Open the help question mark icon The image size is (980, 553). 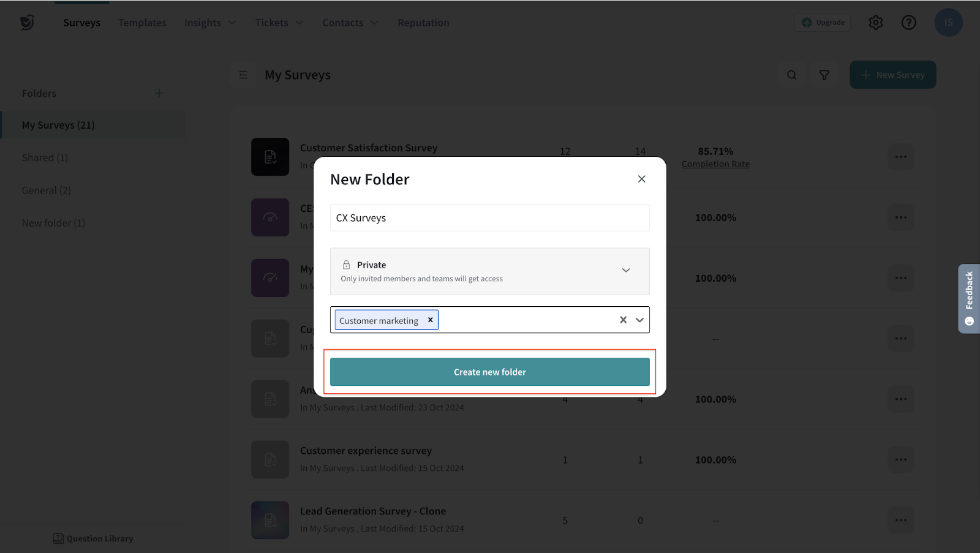point(909,23)
